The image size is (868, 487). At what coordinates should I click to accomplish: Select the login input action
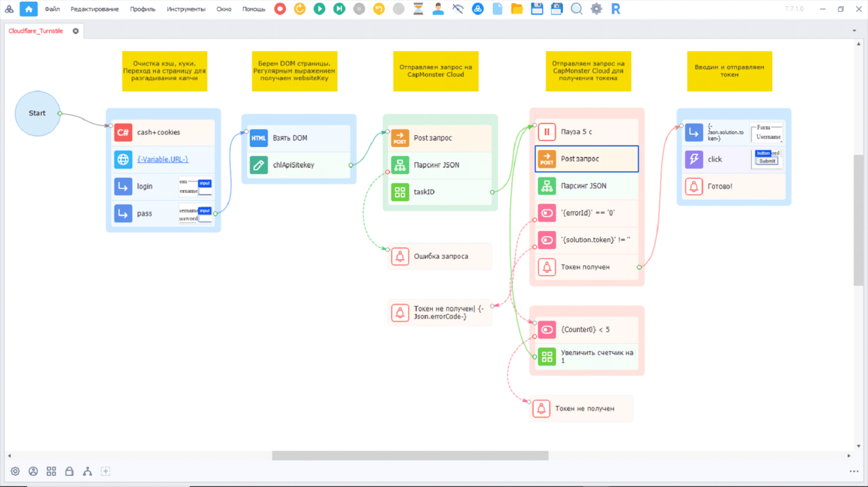click(x=163, y=186)
